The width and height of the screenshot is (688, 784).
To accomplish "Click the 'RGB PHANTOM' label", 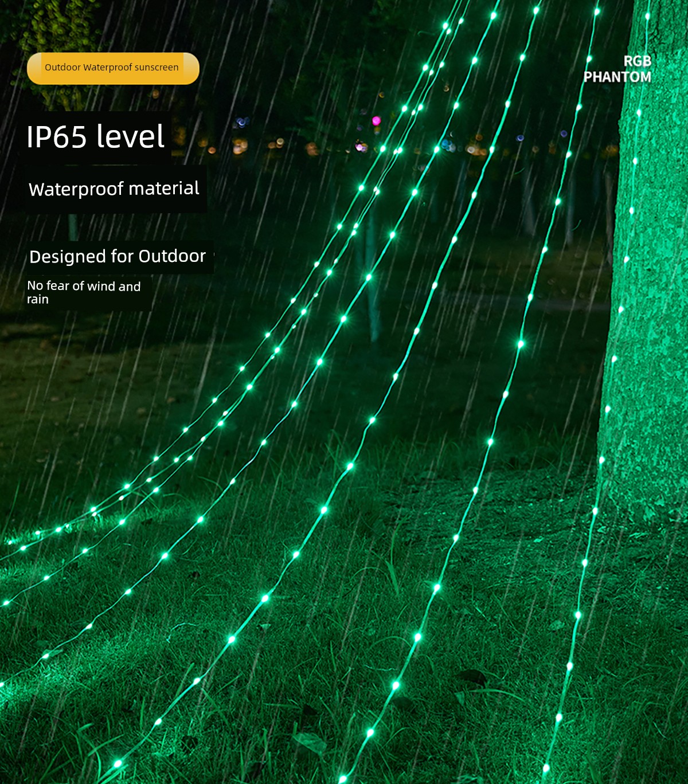I will pyautogui.click(x=617, y=69).
